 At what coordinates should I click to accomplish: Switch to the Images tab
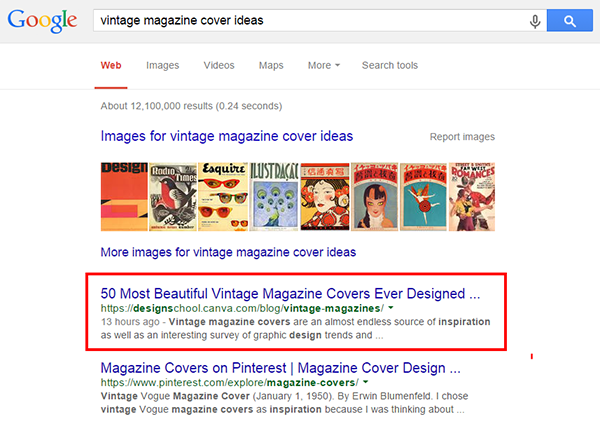point(162,65)
